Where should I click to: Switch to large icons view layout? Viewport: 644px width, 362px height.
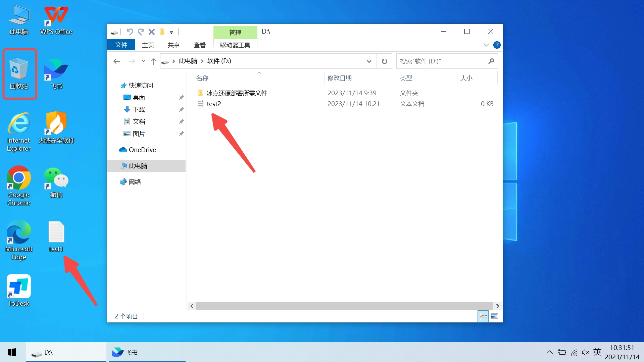[x=494, y=316]
